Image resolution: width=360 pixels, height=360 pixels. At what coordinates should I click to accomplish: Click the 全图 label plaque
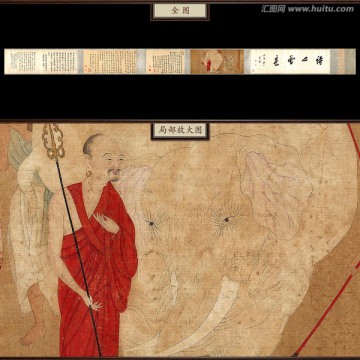(180, 11)
